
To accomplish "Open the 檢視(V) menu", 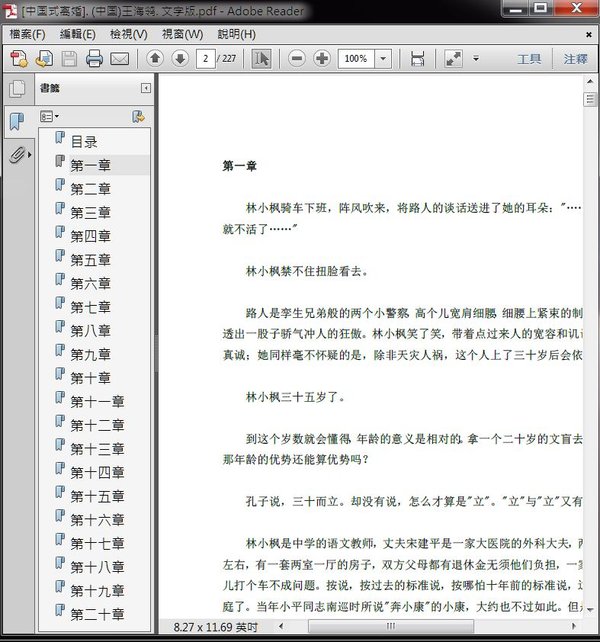I will tap(129, 34).
